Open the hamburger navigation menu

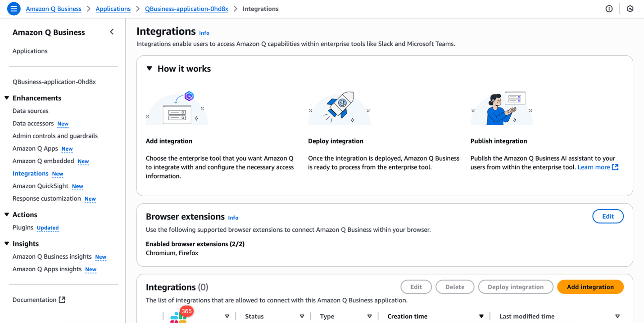(14, 9)
